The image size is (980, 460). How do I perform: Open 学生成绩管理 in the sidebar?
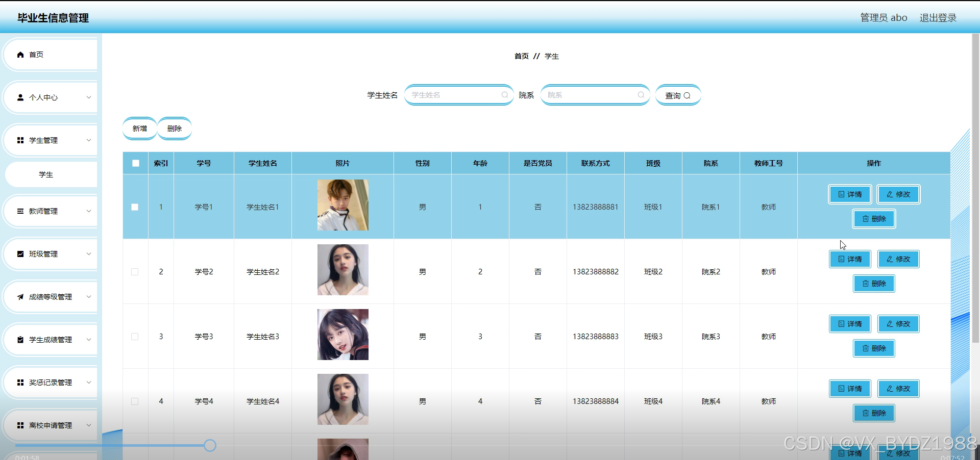(50, 340)
